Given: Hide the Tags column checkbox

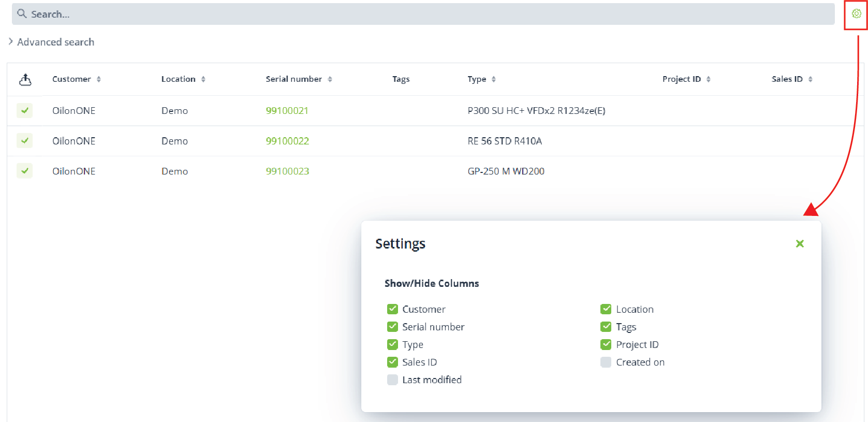Looking at the screenshot, I should pos(606,327).
